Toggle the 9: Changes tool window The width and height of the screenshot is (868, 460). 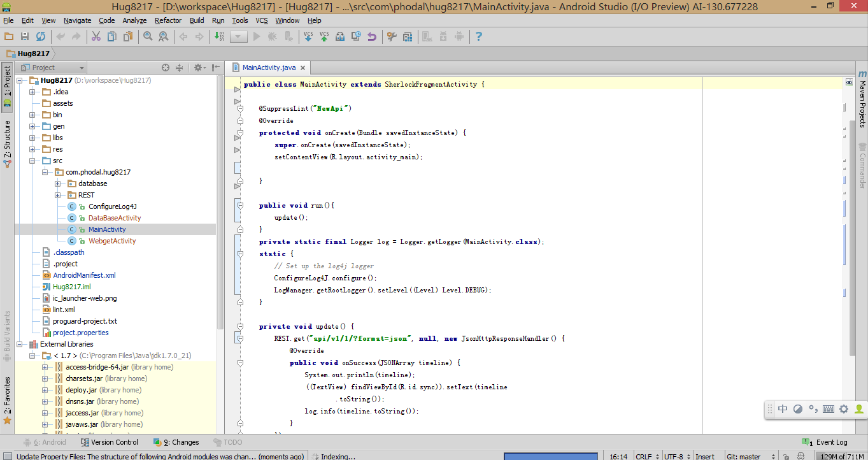(176, 442)
